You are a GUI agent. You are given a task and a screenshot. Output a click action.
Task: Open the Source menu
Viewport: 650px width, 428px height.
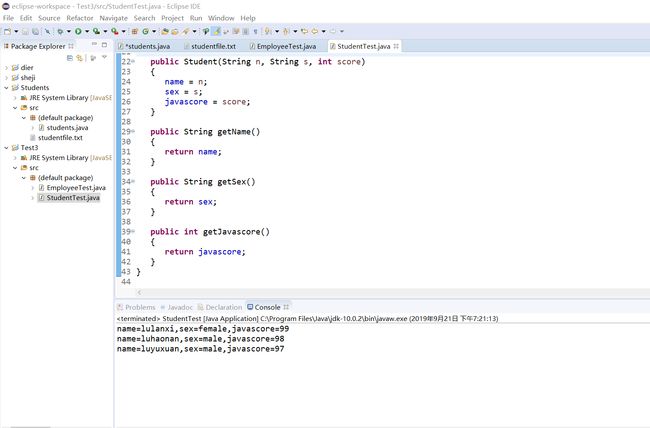click(x=49, y=18)
